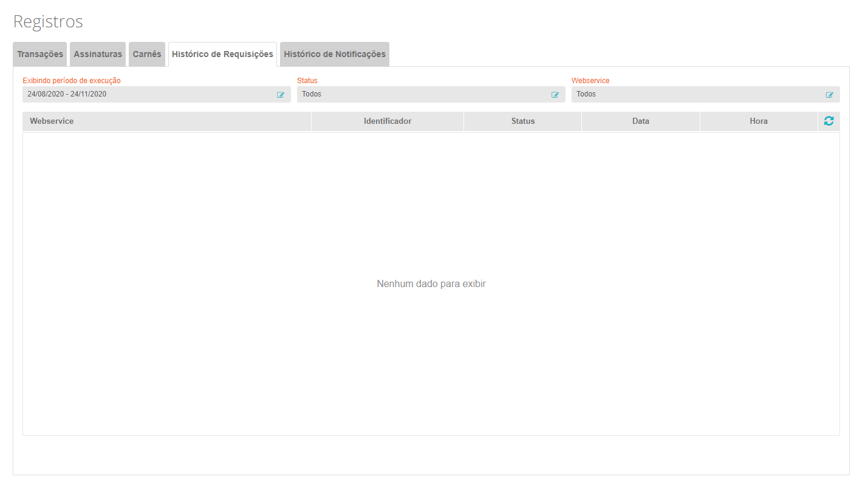868x488 pixels.
Task: Open the Assinaturas tab
Action: 98,54
